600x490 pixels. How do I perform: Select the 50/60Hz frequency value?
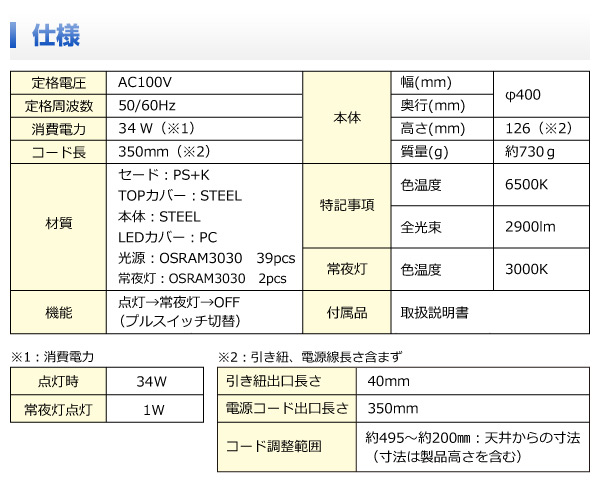(148, 106)
